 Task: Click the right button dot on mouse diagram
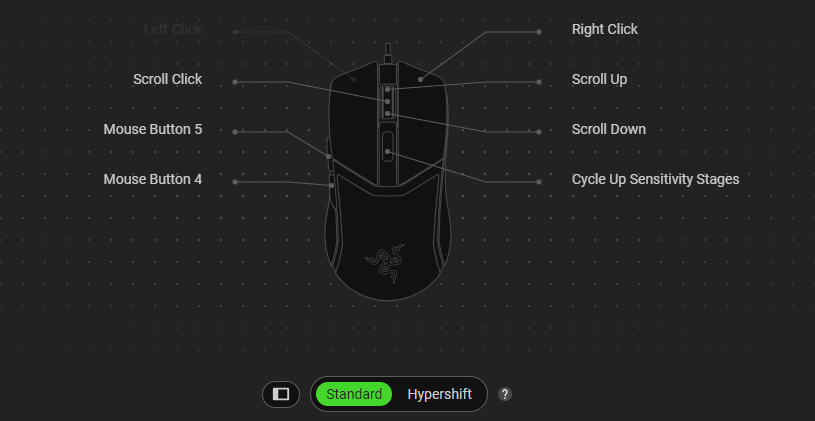[420, 80]
